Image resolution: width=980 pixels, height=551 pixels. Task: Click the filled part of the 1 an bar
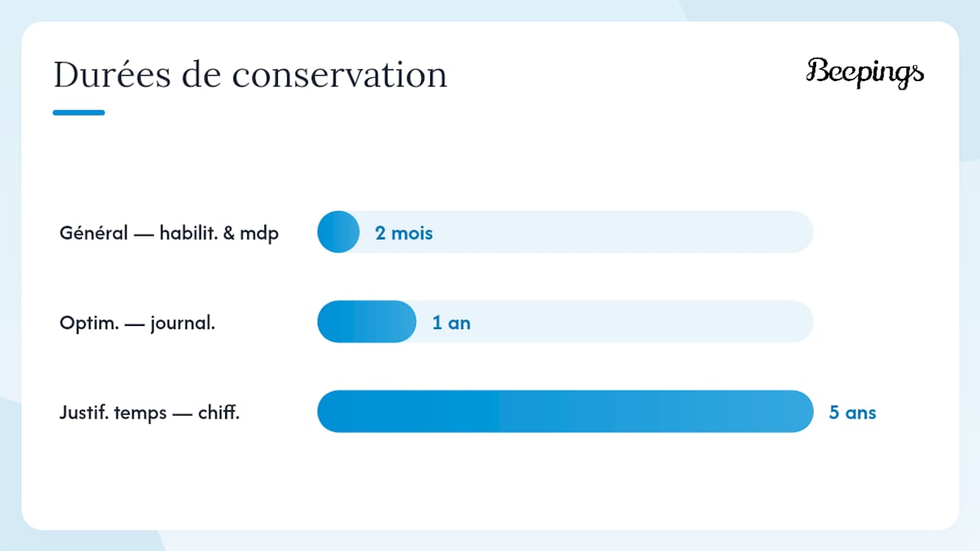click(367, 321)
